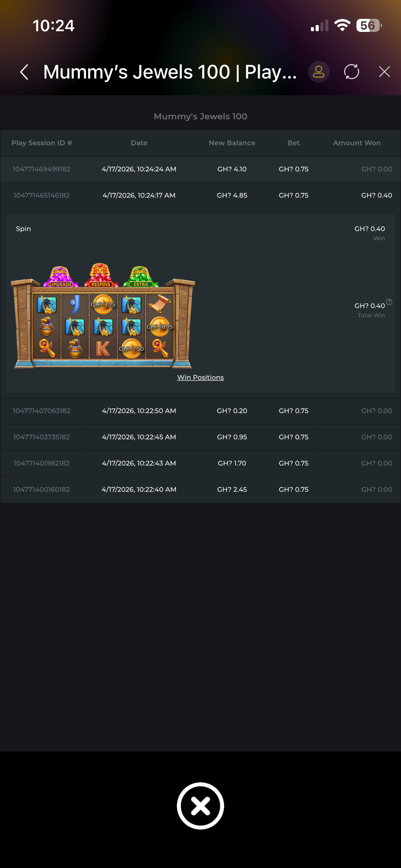The image size is (401, 868).
Task: Tap the refresh icon in header
Action: click(352, 72)
